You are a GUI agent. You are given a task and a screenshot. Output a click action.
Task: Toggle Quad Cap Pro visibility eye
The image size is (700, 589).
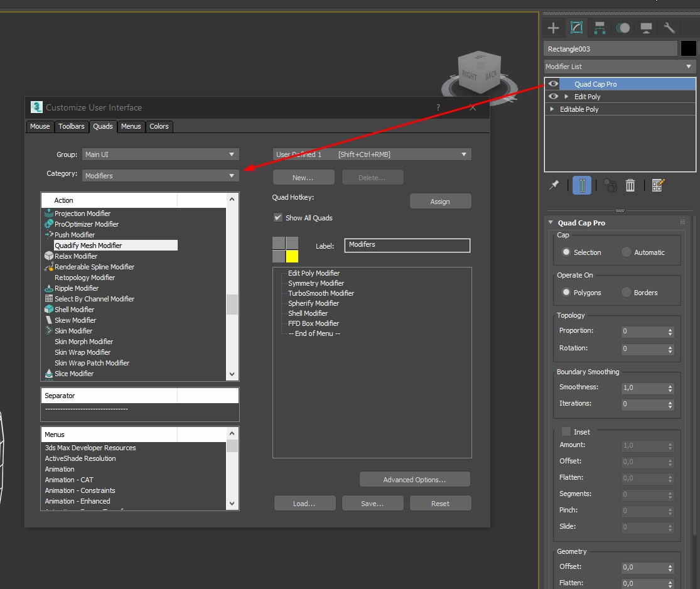[553, 84]
